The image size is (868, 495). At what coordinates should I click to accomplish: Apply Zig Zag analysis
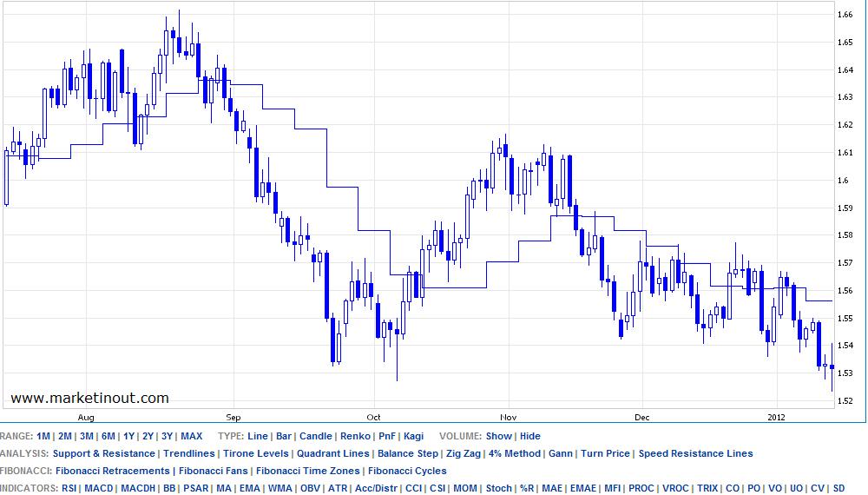[x=464, y=453]
